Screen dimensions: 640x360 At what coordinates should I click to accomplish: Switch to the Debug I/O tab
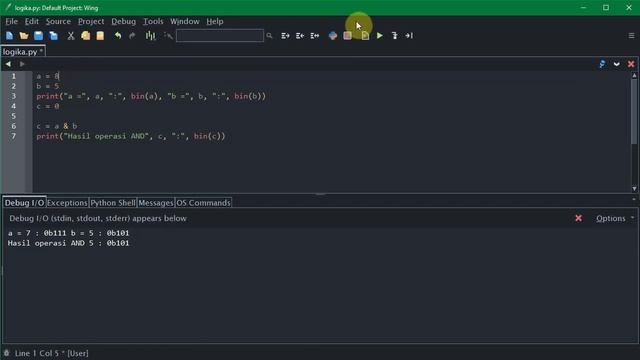[x=24, y=203]
